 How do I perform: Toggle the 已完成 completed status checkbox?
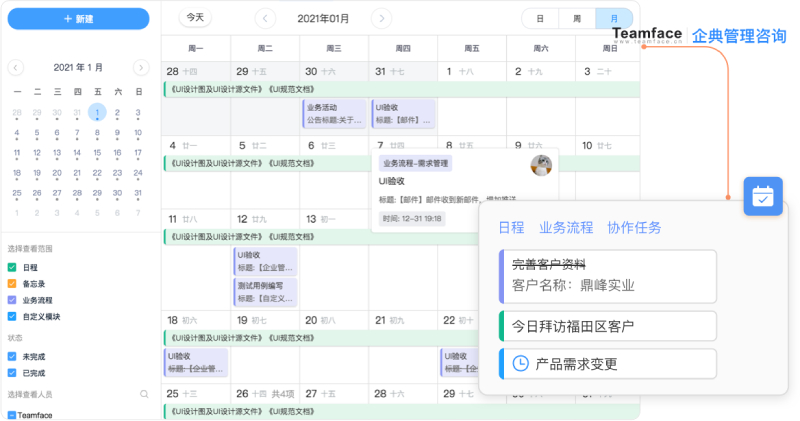tap(12, 373)
